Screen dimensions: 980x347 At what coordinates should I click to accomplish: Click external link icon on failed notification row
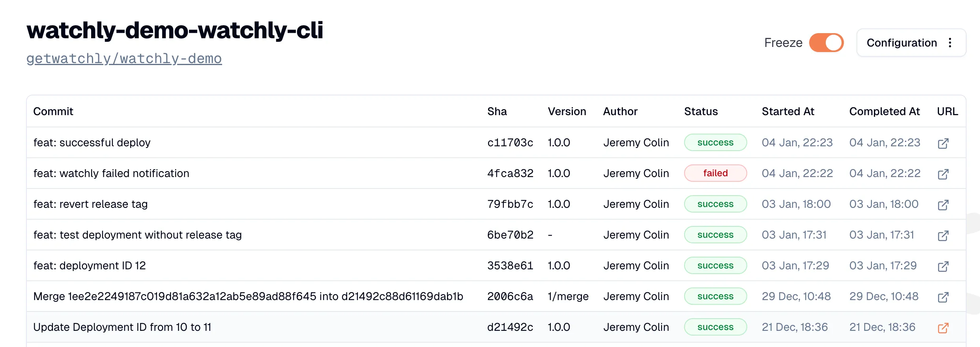tap(943, 173)
